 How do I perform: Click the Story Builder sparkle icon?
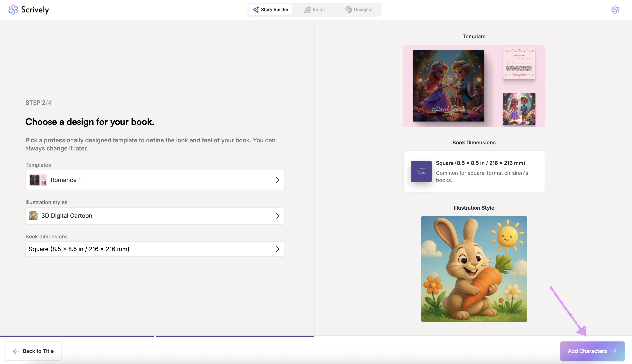click(256, 10)
